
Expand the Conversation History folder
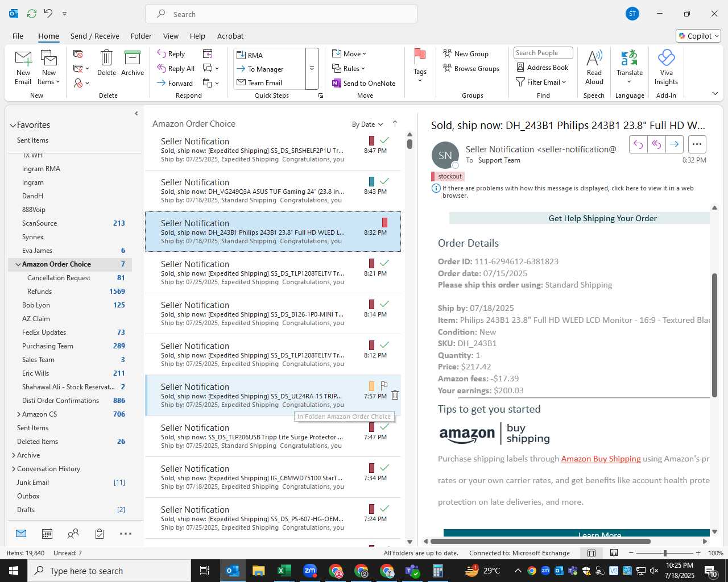[14, 469]
